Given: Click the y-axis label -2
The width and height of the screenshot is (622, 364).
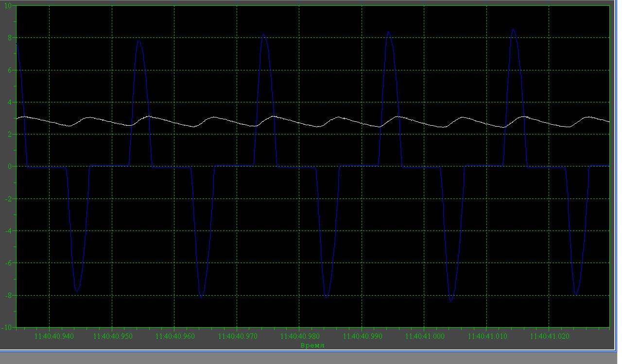Looking at the screenshot, I should 8,199.
